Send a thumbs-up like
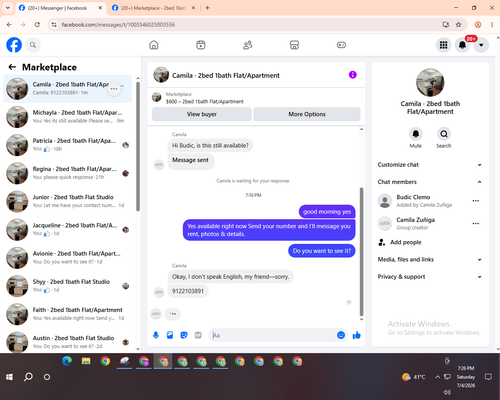The width and height of the screenshot is (500, 400). click(357, 335)
